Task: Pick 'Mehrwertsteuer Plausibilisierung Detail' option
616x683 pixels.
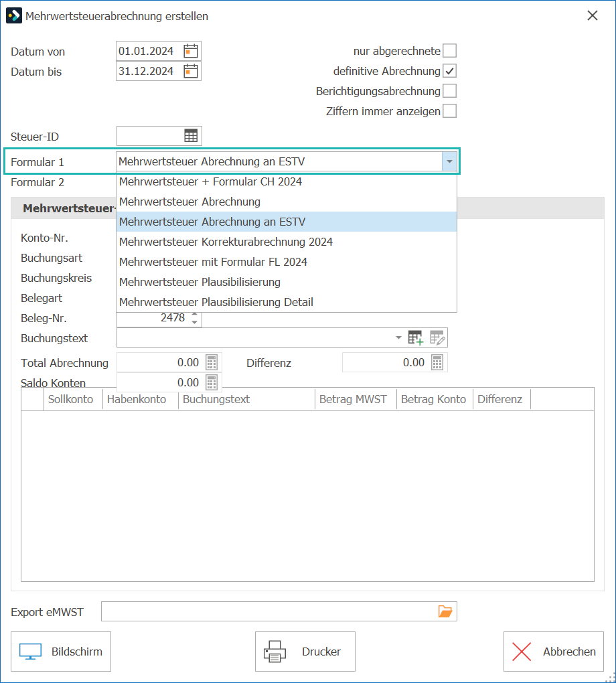Action: 286,302
